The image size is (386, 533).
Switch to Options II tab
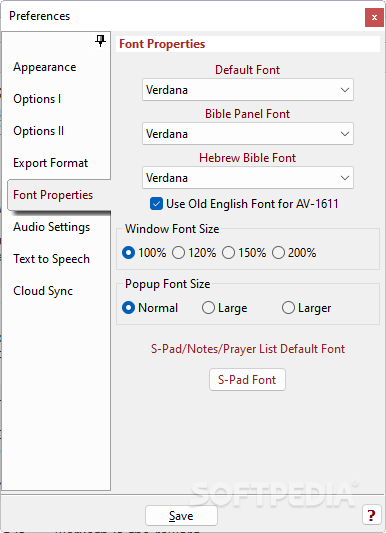[x=38, y=131]
